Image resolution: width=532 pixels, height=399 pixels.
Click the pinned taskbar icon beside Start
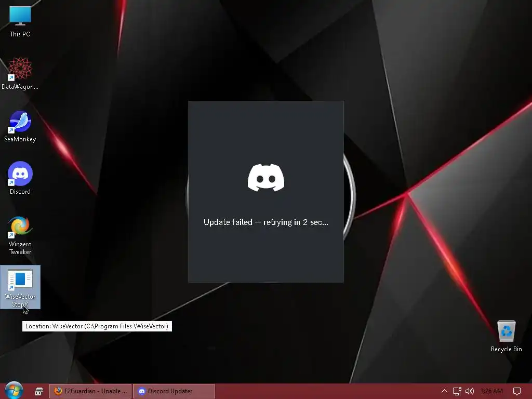tap(39, 391)
